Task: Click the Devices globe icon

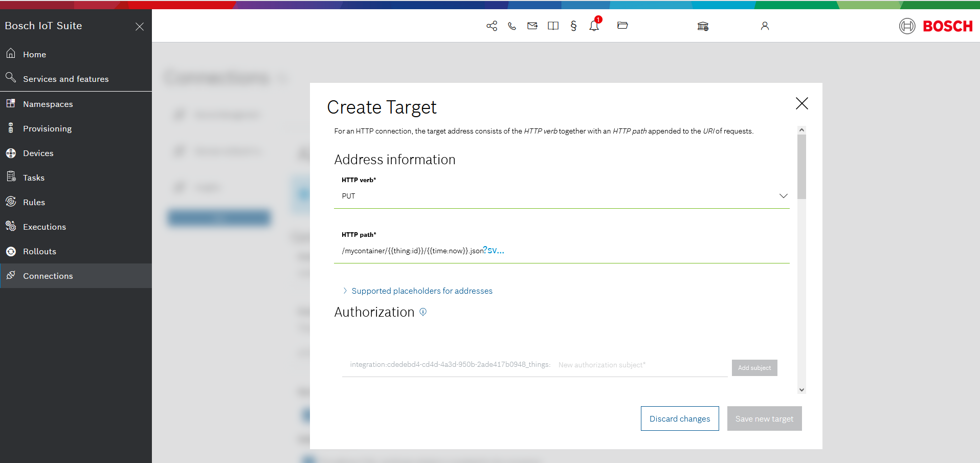Action: (11, 153)
